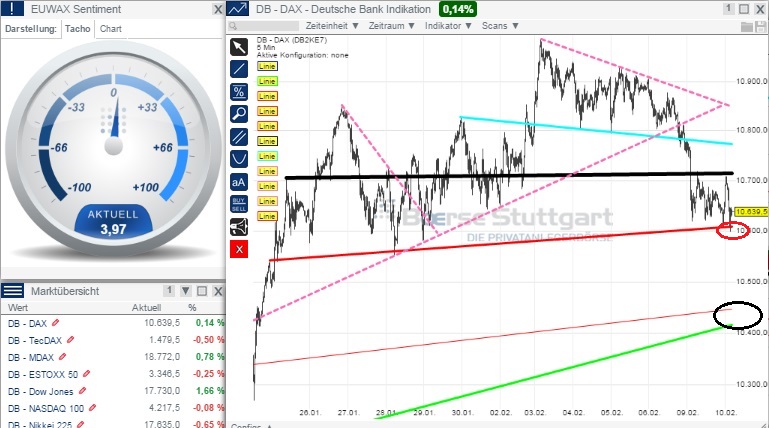This screenshot has height=428, width=769.
Task: Click the pencil icon next to DB - NASDAQ 100
Action: [93, 407]
